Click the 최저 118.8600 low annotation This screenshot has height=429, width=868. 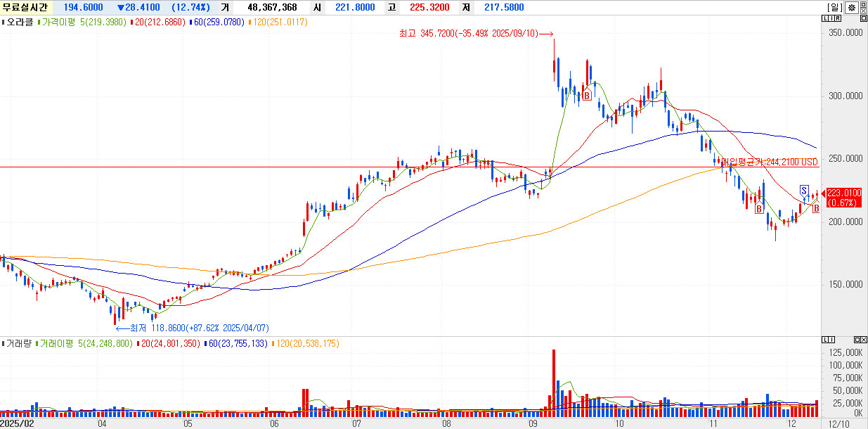click(x=193, y=328)
